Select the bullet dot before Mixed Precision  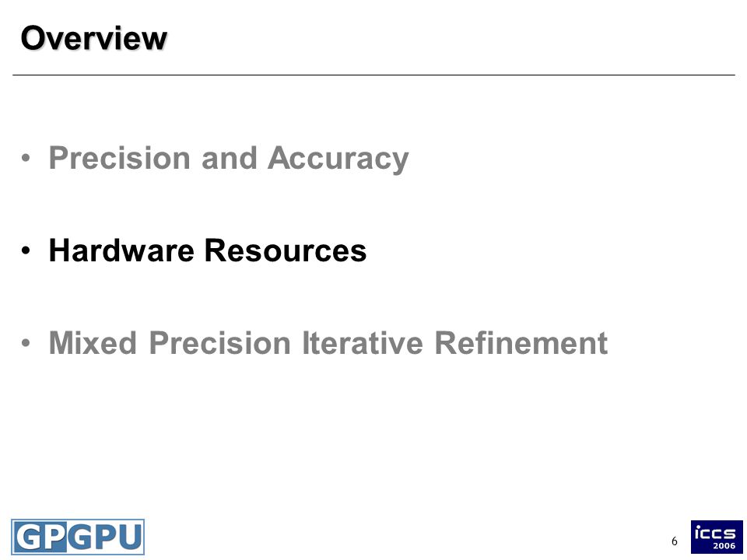click(26, 342)
